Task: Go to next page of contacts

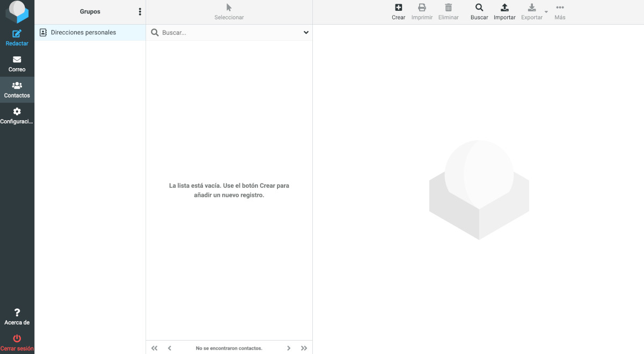Action: point(289,348)
